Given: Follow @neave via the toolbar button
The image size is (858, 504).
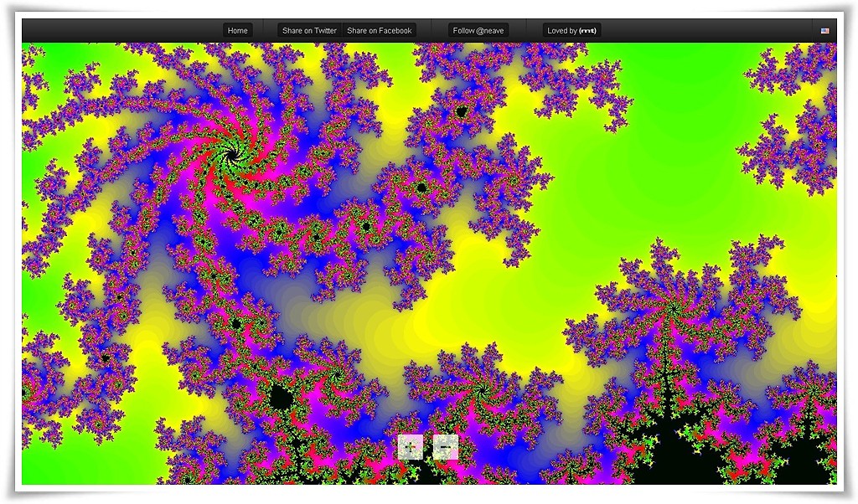Looking at the screenshot, I should pyautogui.click(x=478, y=31).
